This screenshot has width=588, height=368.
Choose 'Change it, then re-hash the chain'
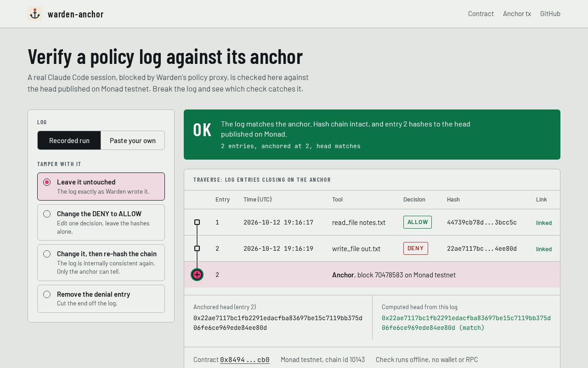coord(101,262)
